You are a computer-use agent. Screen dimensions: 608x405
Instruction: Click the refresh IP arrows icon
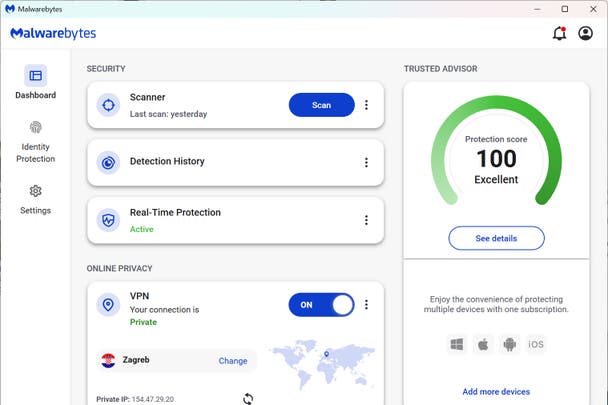pyautogui.click(x=248, y=398)
